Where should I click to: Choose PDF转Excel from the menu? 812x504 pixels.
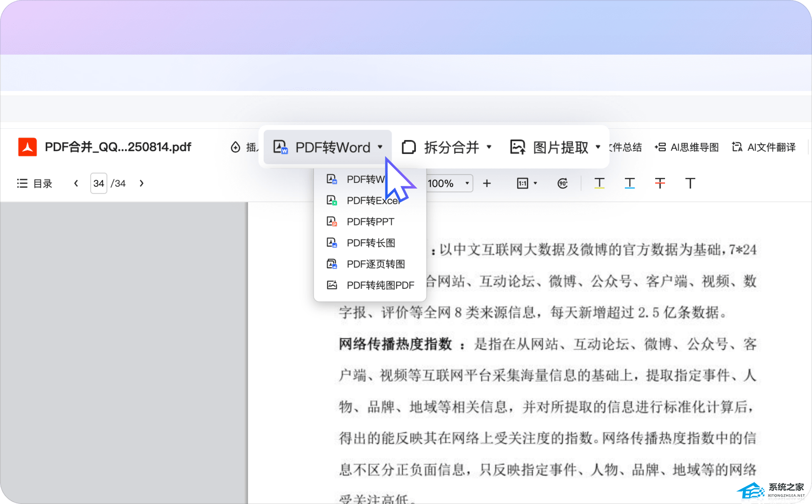point(370,201)
